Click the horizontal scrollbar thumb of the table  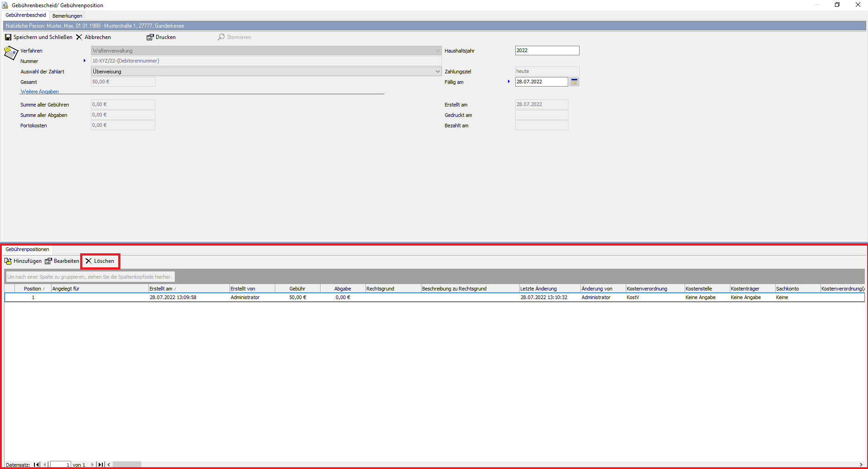(127, 464)
